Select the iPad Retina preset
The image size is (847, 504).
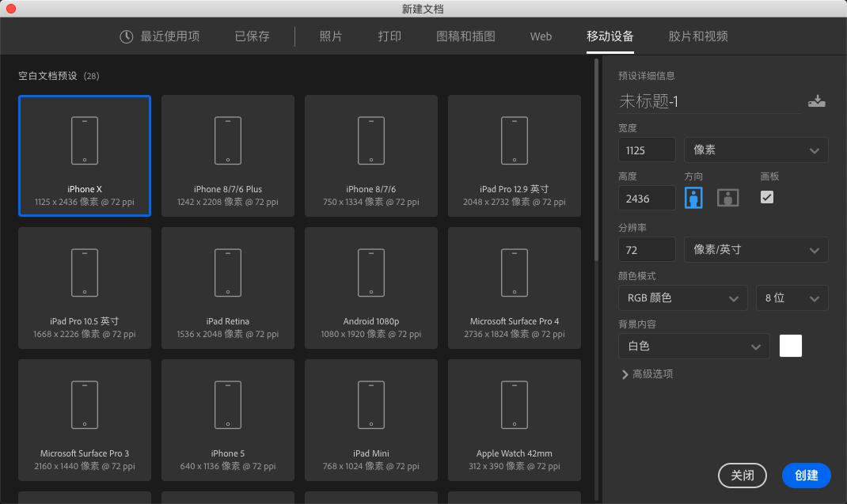[x=227, y=287]
